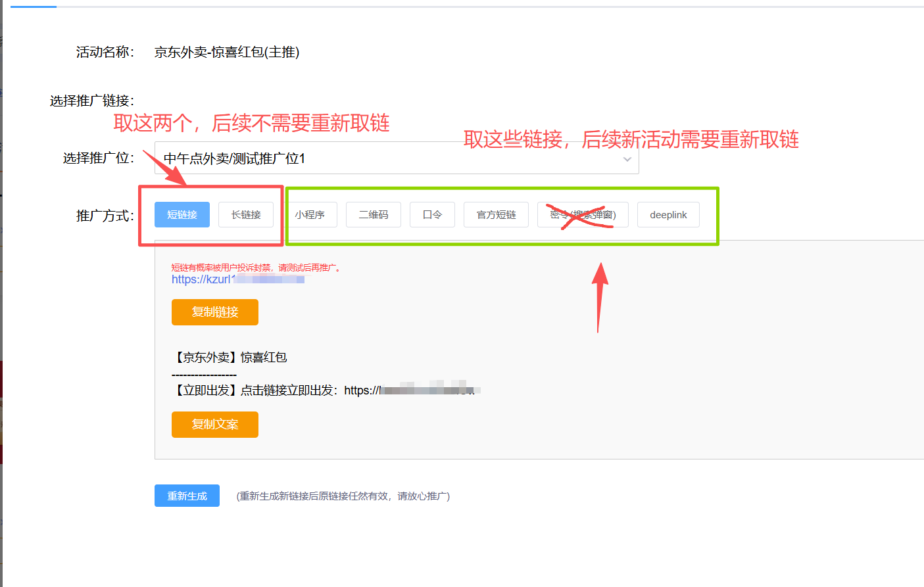Select 二维码 as promotion method
924x587 pixels.
coord(373,215)
